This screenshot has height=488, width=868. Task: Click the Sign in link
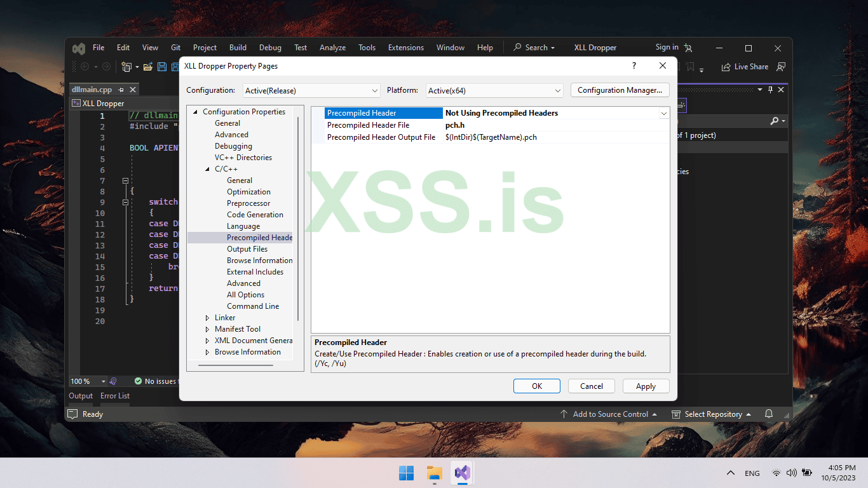[x=667, y=47]
